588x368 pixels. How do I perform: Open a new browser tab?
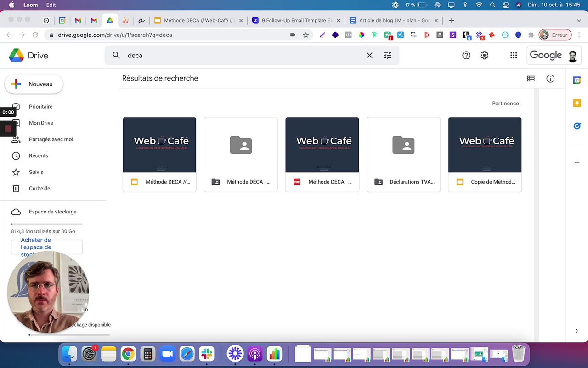pos(452,20)
